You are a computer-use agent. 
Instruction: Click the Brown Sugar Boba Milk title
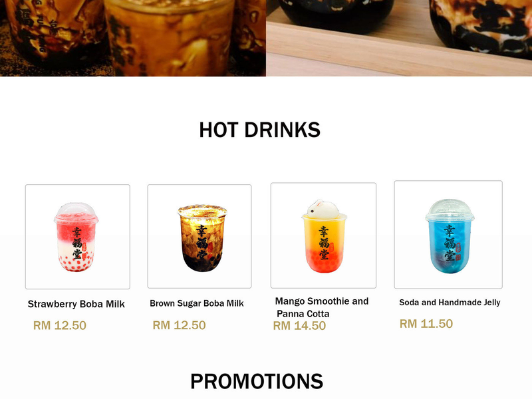(197, 303)
